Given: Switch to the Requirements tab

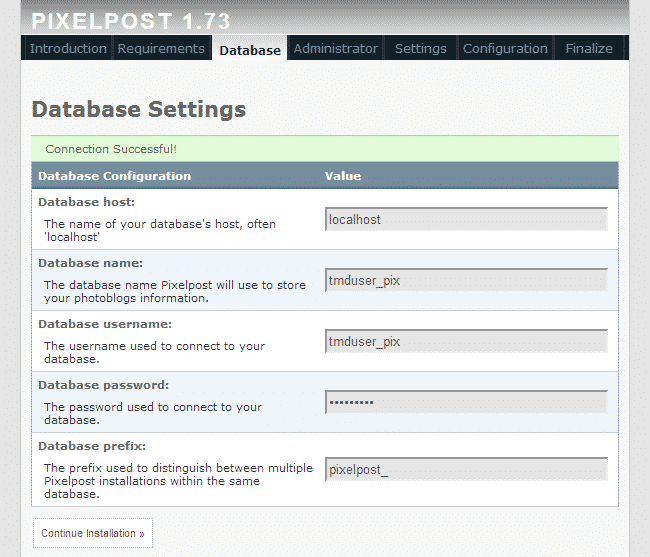Looking at the screenshot, I should (x=161, y=48).
